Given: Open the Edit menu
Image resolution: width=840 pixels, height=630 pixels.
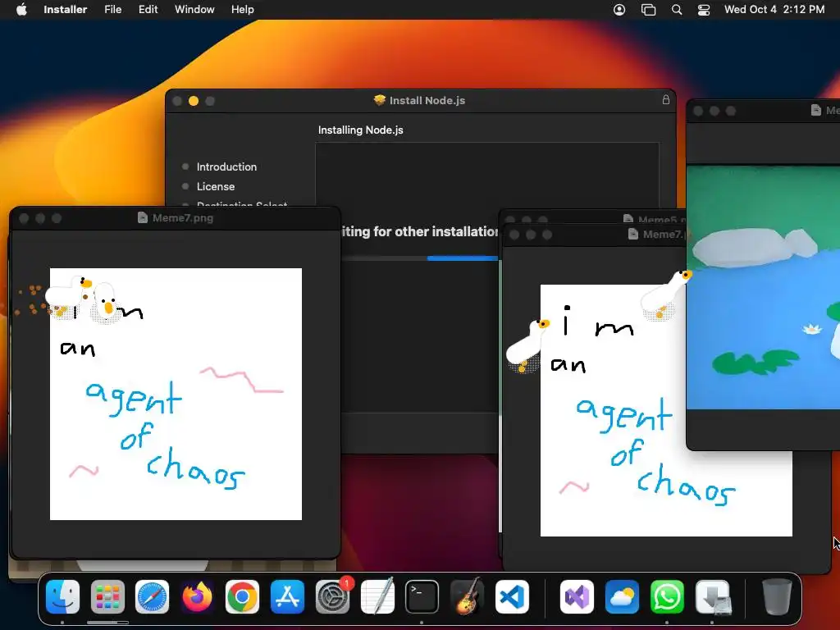Looking at the screenshot, I should click(148, 10).
